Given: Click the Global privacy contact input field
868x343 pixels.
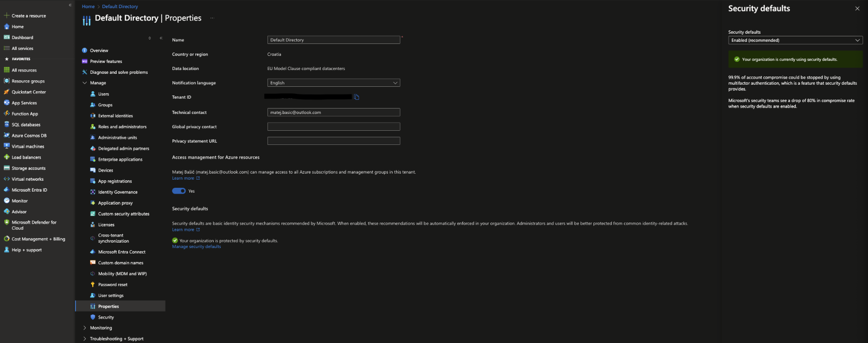Looking at the screenshot, I should click(334, 126).
